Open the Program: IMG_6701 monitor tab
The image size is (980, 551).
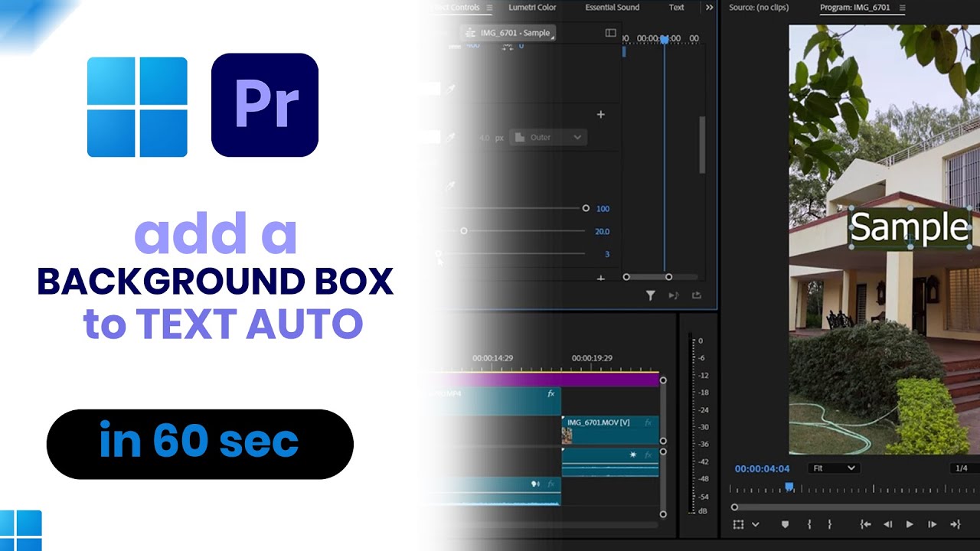click(856, 8)
